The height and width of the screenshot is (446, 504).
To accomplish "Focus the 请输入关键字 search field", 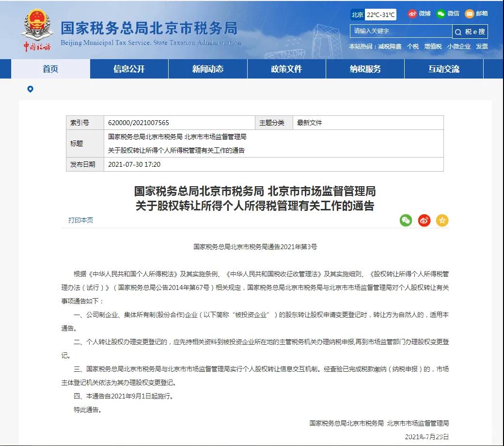I will [x=400, y=31].
